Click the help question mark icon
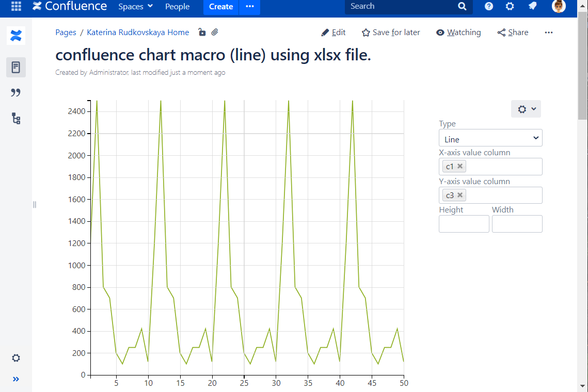 (x=488, y=7)
